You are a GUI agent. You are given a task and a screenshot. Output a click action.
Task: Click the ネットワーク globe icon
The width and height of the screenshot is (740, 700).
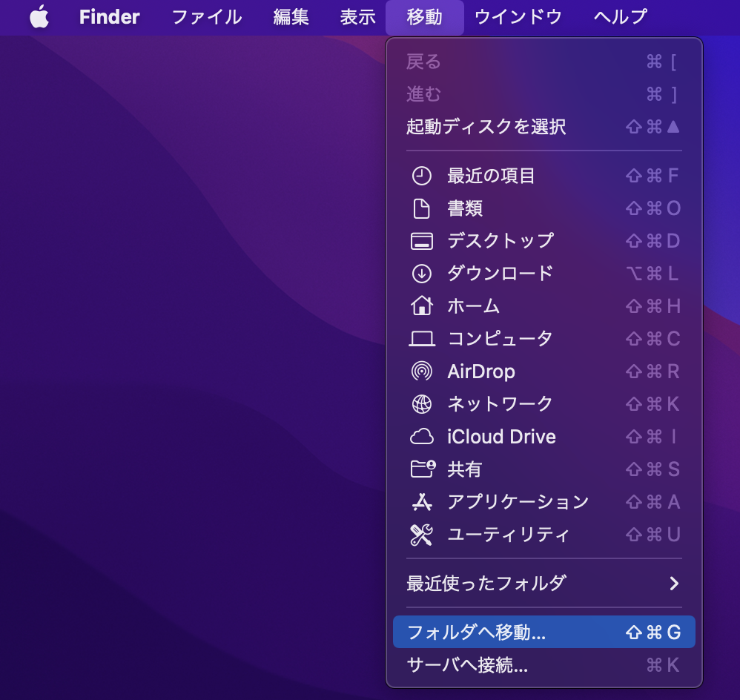422,404
